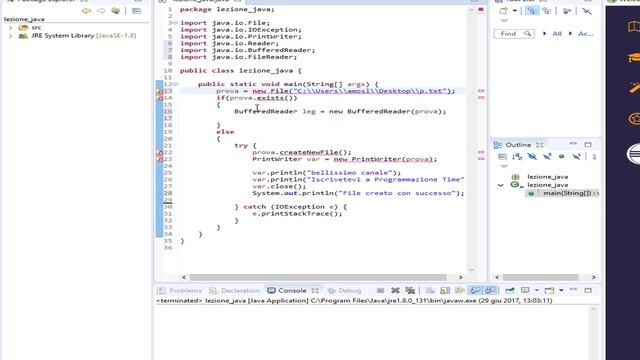This screenshot has width=640, height=360.
Task: Click the rightmost crossed-out Task List toolbar icon
Action: [587, 11]
